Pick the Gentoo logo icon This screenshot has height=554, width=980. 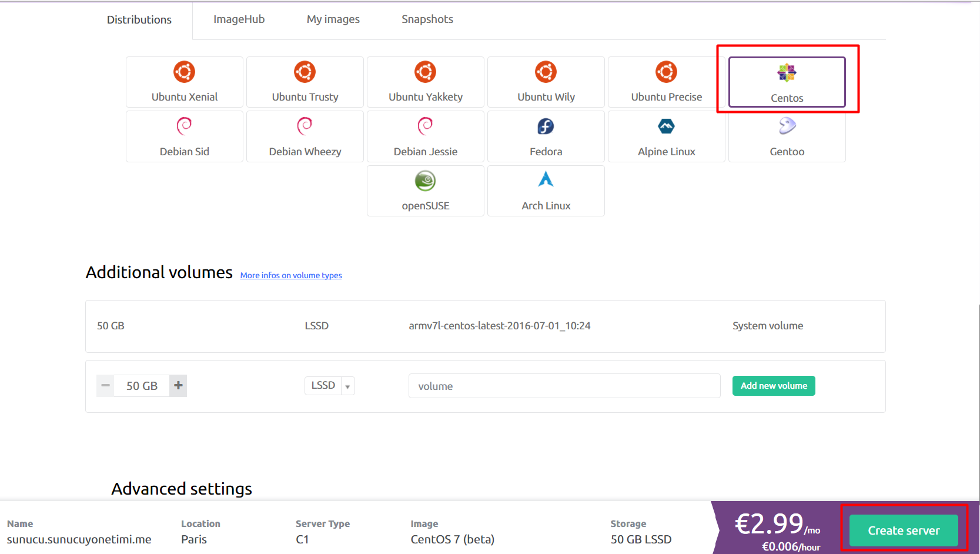pos(787,125)
